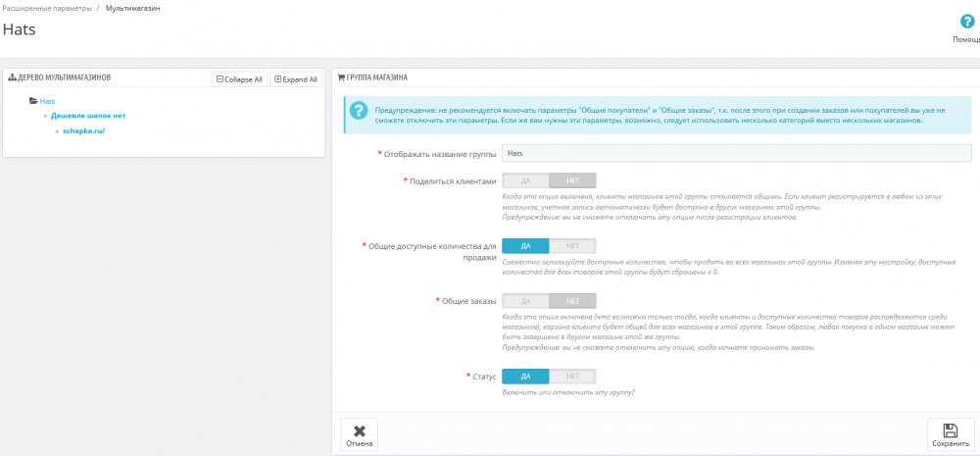This screenshot has height=456, width=980.
Task: Open the Help question mark icon
Action: pyautogui.click(x=967, y=22)
